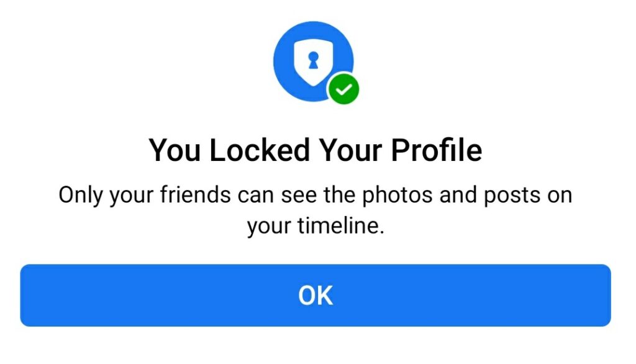Click the success tick beside the shield

tap(343, 89)
